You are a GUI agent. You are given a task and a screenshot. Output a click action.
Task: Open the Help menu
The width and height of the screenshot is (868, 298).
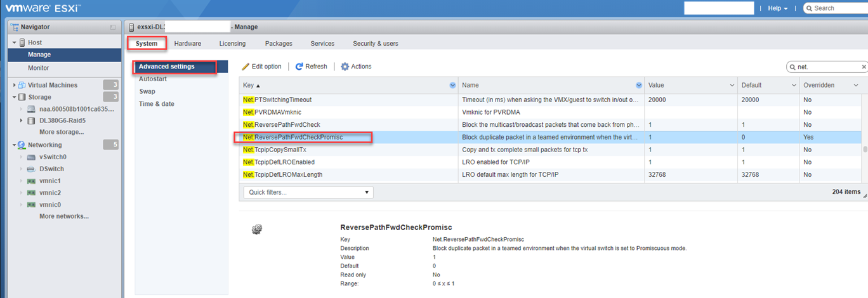point(777,8)
